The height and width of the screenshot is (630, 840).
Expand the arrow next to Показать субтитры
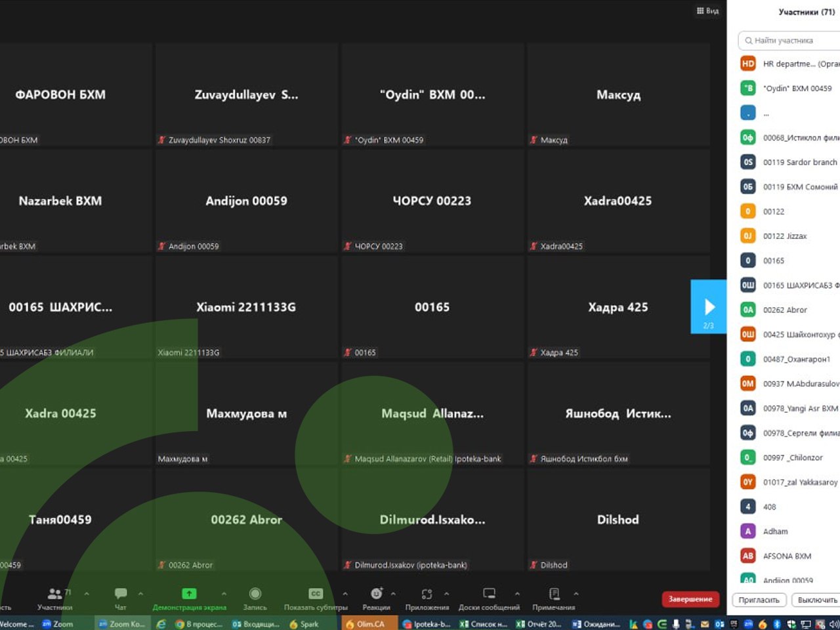[345, 593]
